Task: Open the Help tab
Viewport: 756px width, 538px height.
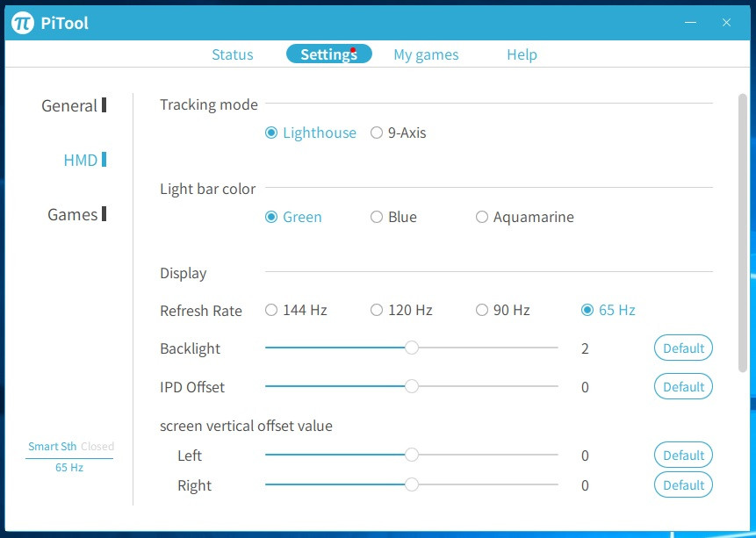Action: click(x=522, y=54)
